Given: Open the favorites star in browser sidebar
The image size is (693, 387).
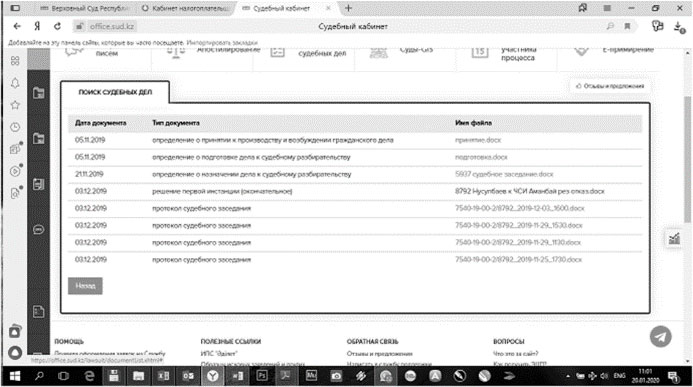Looking at the screenshot, I should click(15, 105).
